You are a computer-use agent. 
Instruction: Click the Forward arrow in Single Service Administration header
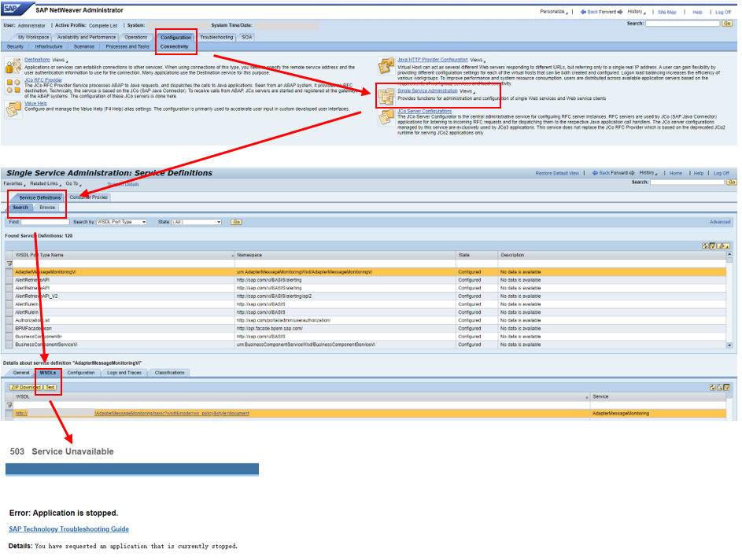coord(632,172)
